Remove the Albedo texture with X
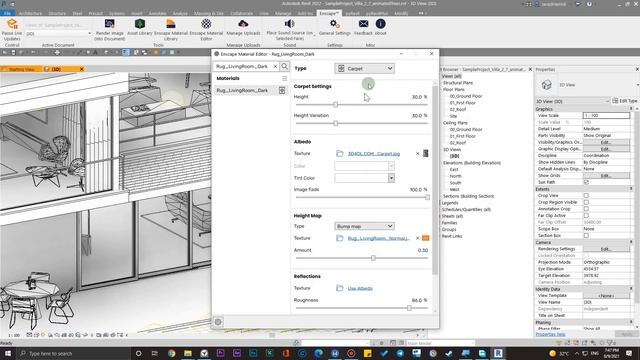The width and height of the screenshot is (640, 360). 417,153
